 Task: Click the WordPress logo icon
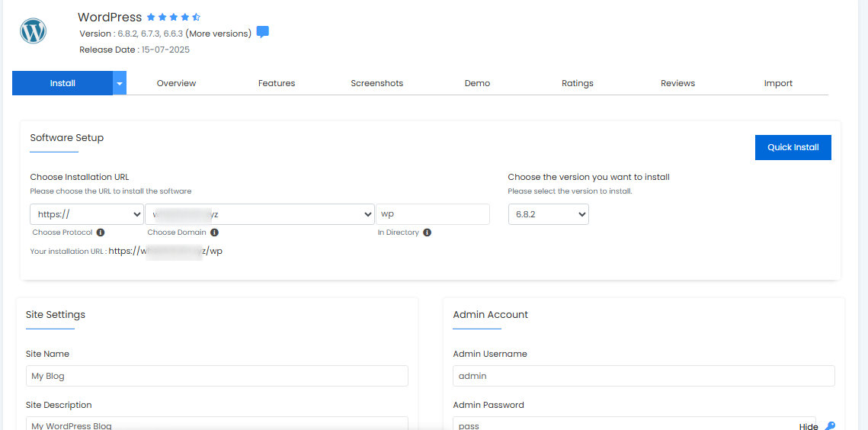click(x=34, y=31)
